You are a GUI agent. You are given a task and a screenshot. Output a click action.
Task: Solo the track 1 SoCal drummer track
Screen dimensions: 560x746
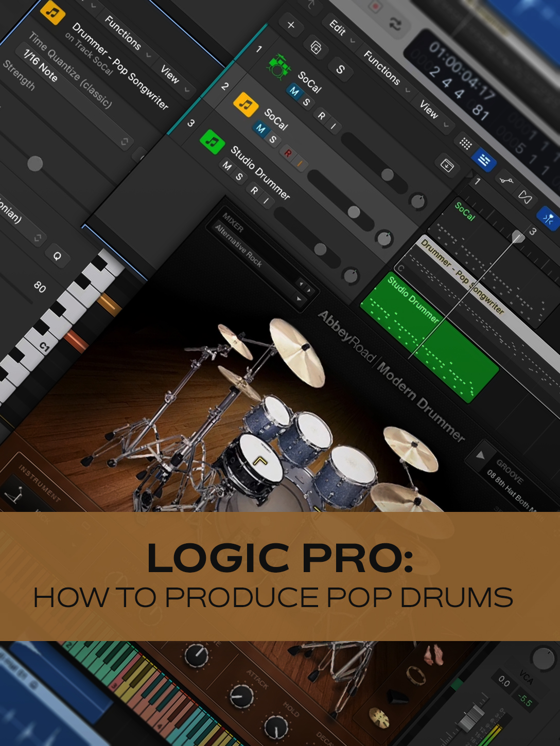(307, 102)
